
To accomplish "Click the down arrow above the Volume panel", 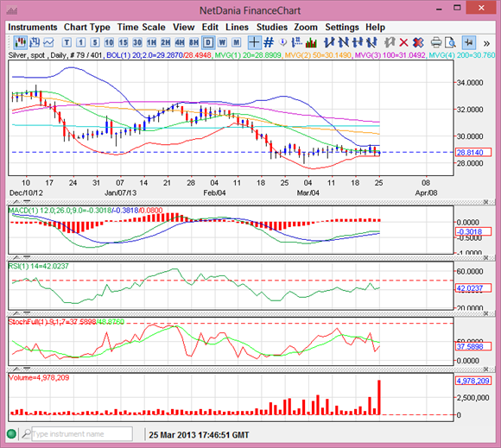I will click(x=27, y=369).
